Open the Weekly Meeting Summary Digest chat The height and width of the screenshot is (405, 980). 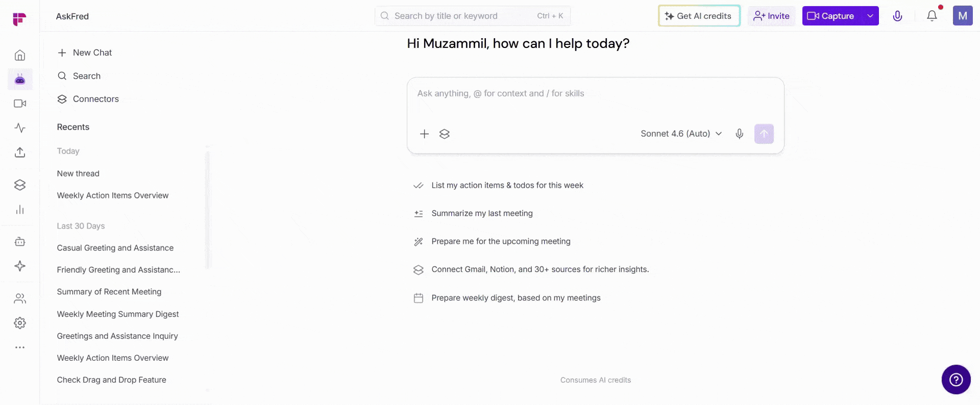click(x=118, y=314)
